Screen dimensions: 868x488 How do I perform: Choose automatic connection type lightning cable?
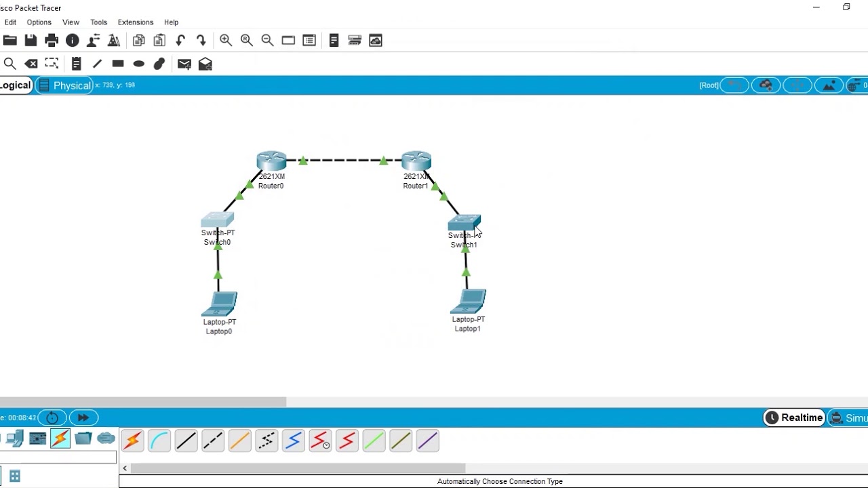pyautogui.click(x=132, y=441)
